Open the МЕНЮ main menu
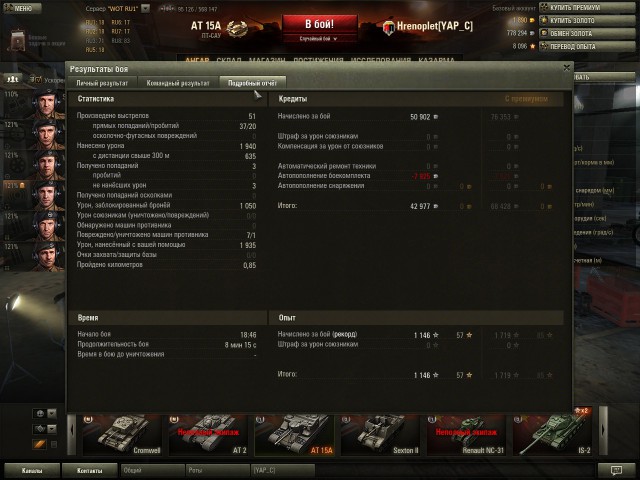 (22, 8)
